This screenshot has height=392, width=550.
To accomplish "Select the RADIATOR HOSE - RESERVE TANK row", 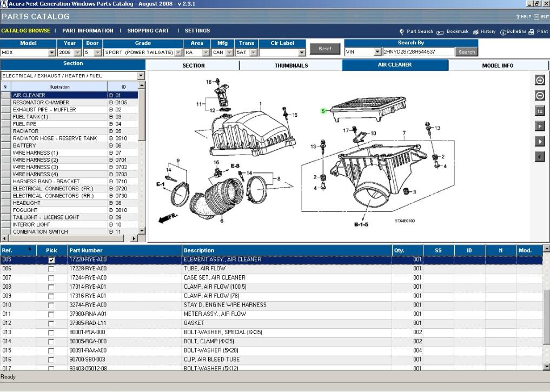I will pos(69,138).
